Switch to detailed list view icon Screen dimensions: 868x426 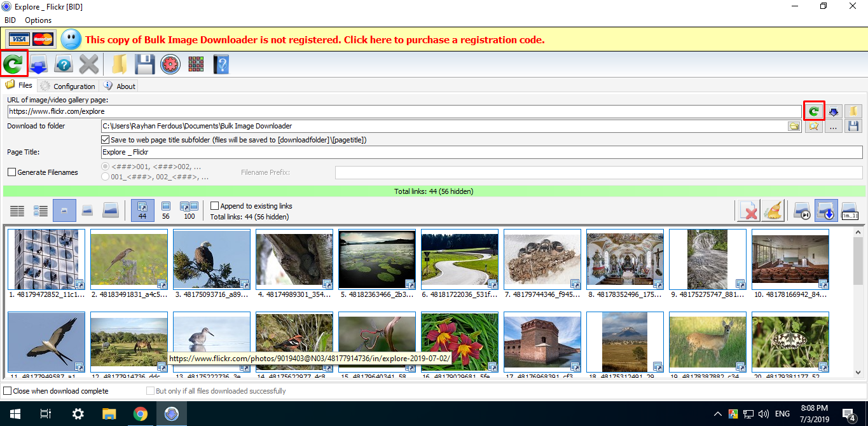[x=41, y=210]
